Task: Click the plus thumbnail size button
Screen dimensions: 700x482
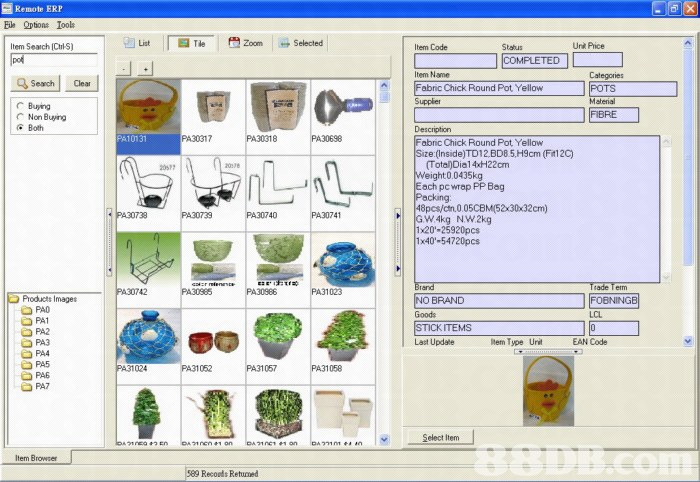Action: pyautogui.click(x=145, y=68)
